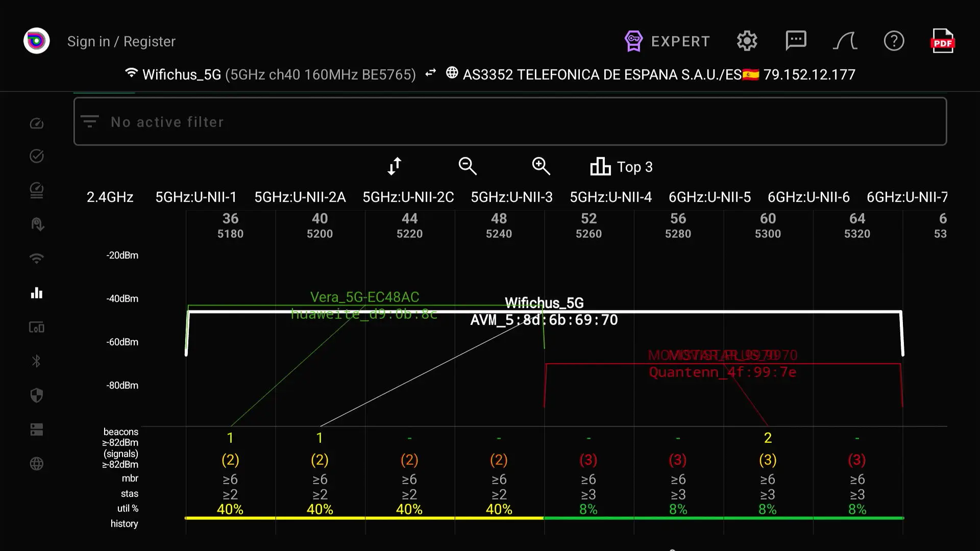Screen dimensions: 980x551
Task: Toggle the sort order arrows
Action: pos(395,166)
